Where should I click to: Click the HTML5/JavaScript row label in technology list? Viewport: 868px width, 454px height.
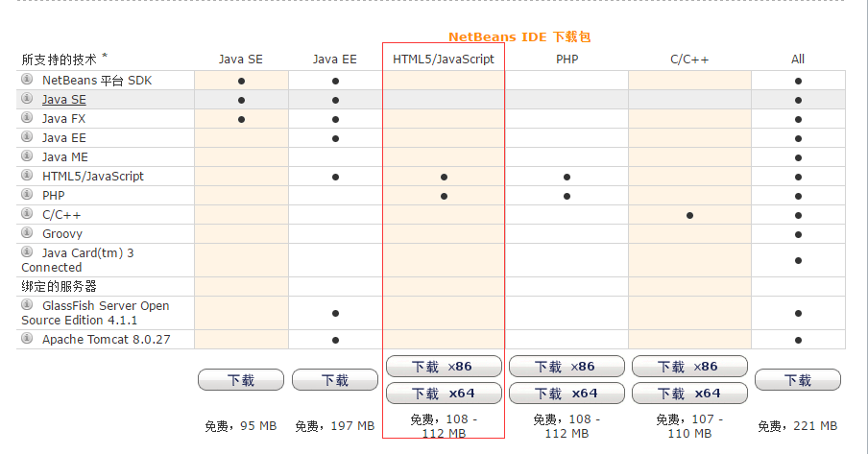pyautogui.click(x=93, y=176)
